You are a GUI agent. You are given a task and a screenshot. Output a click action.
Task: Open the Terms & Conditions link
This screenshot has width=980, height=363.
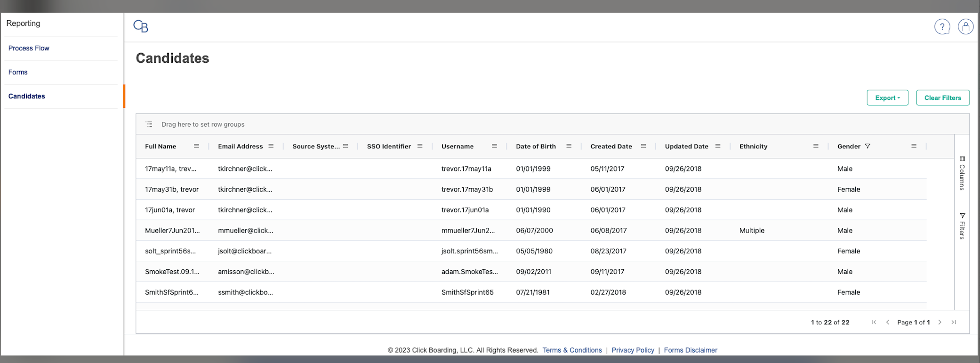572,350
